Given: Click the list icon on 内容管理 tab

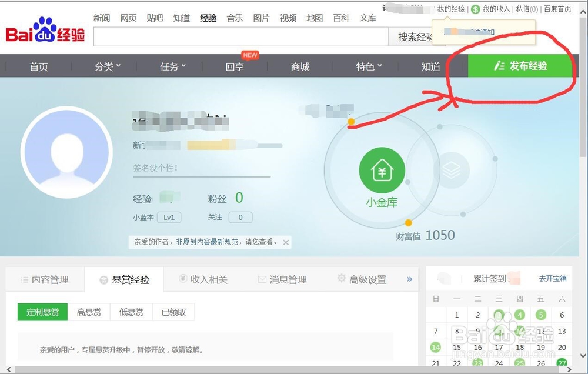Looking at the screenshot, I should tap(25, 279).
